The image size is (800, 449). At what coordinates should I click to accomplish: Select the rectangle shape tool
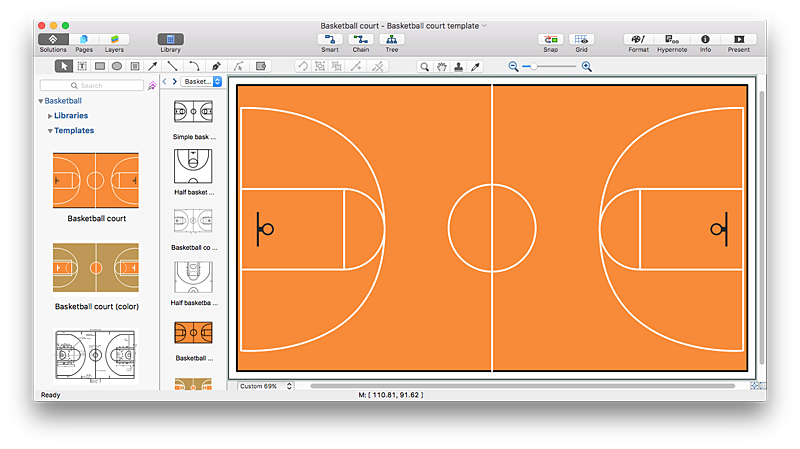point(99,66)
